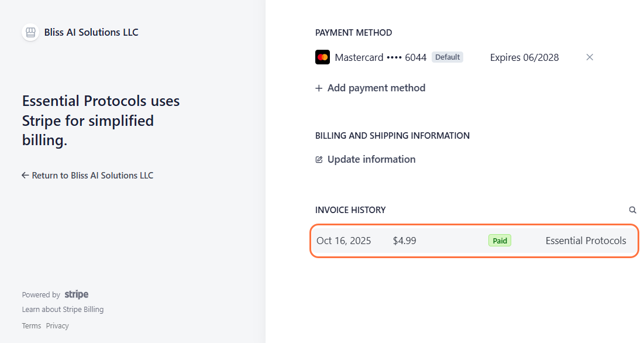Image resolution: width=644 pixels, height=343 pixels.
Task: Return to Bliss AI Solutions LLC
Action: (x=92, y=176)
